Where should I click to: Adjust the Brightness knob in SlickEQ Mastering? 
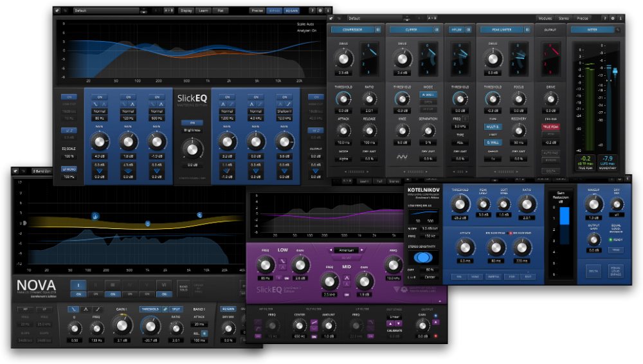pyautogui.click(x=192, y=149)
